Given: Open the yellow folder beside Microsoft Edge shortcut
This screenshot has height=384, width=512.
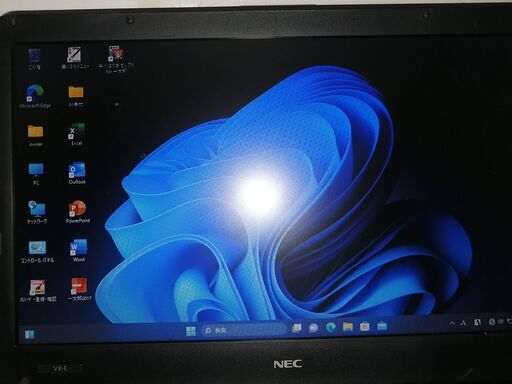Looking at the screenshot, I should pos(76,96).
